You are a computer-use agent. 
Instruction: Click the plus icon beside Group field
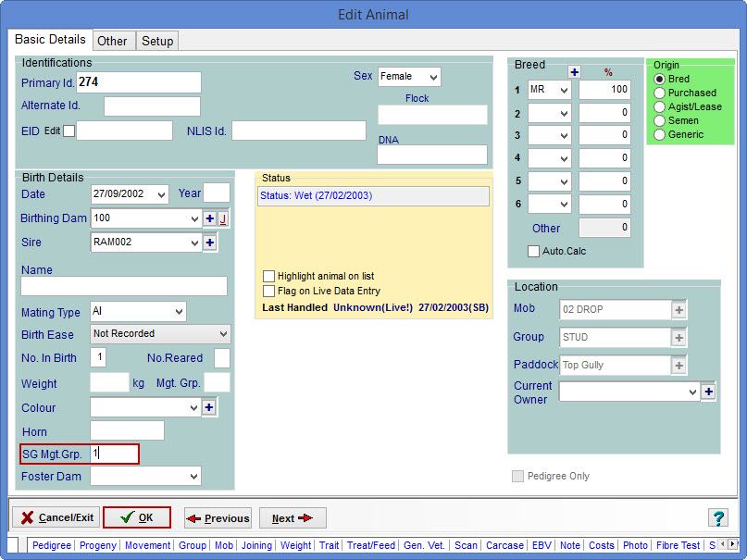[x=679, y=338]
